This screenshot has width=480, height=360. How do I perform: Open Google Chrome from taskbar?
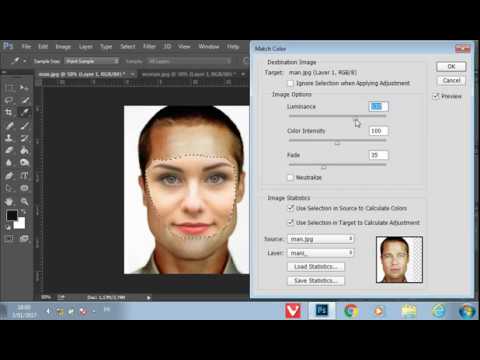(350, 311)
